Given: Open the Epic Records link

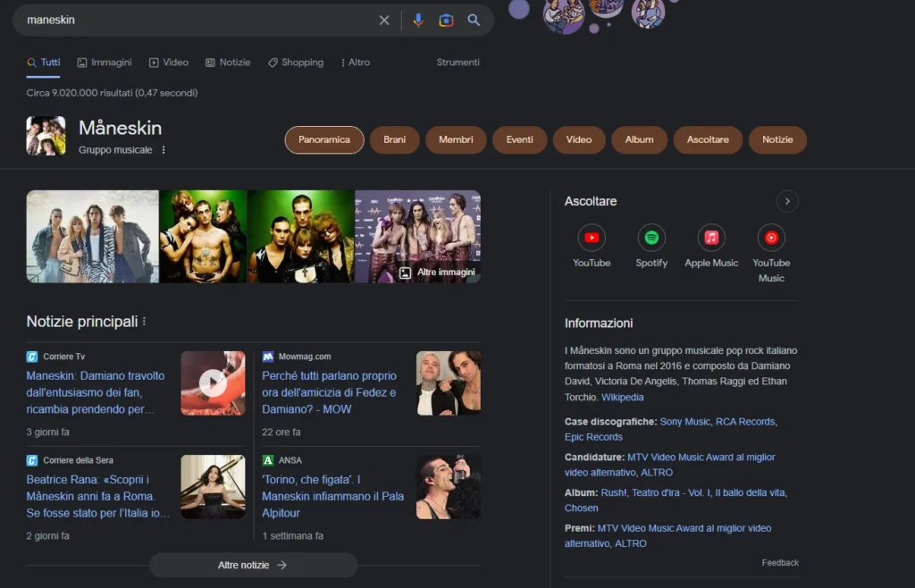Looking at the screenshot, I should point(593,437).
